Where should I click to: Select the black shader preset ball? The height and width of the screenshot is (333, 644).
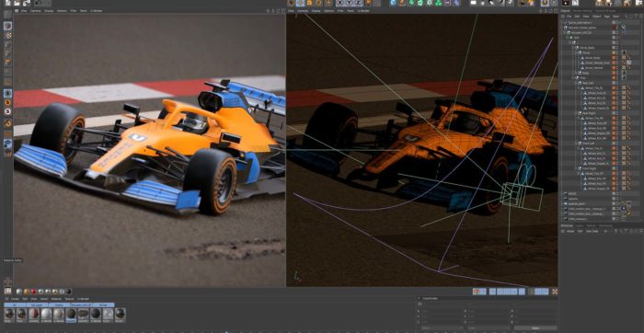coord(69,292)
